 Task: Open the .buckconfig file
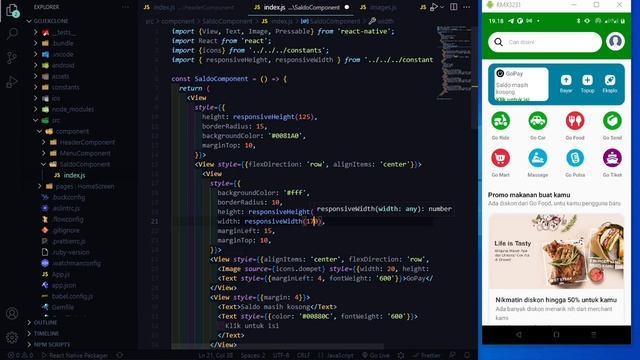[69, 198]
